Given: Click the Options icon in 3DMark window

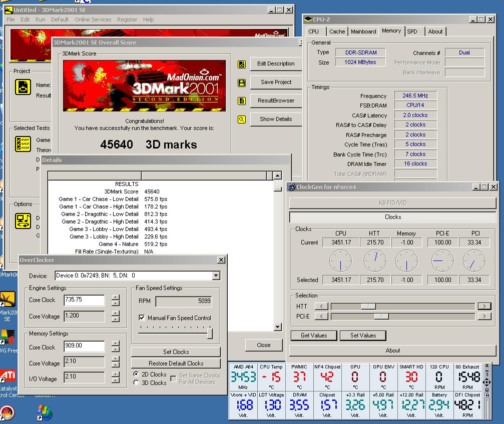Looking at the screenshot, I should pos(23,221).
